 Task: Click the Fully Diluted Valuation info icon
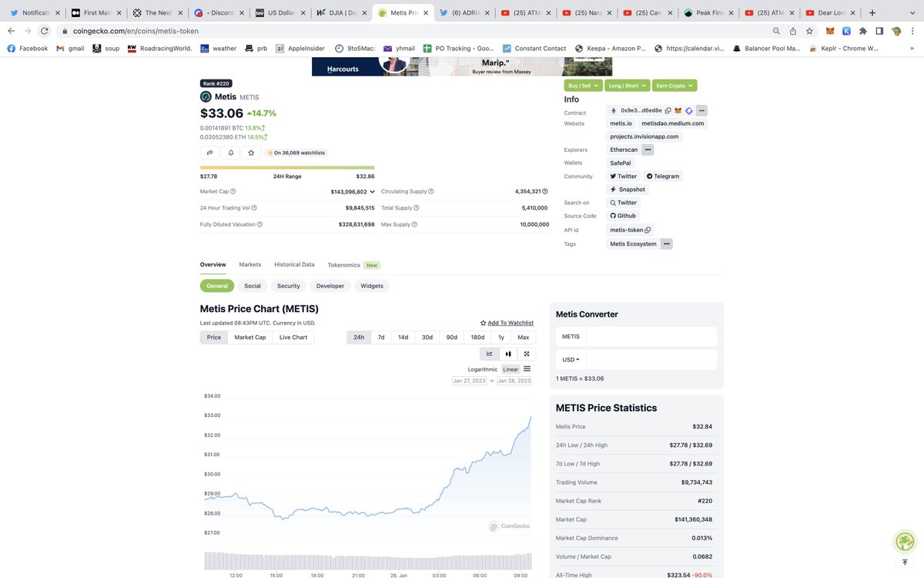[x=260, y=224]
